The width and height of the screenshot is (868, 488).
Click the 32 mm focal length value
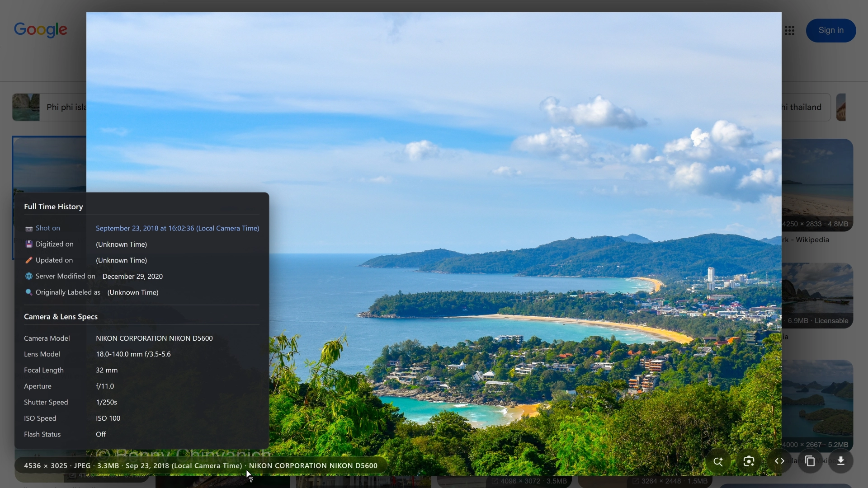pyautogui.click(x=107, y=370)
